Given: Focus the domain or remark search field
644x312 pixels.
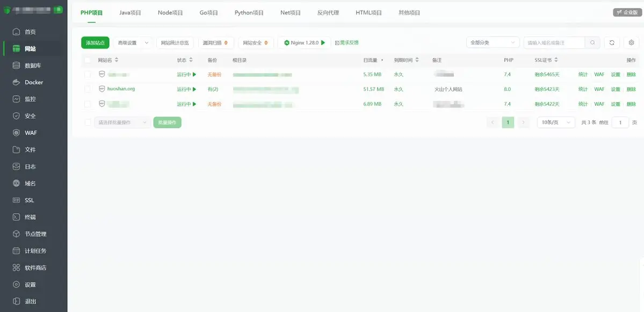Looking at the screenshot, I should [554, 43].
